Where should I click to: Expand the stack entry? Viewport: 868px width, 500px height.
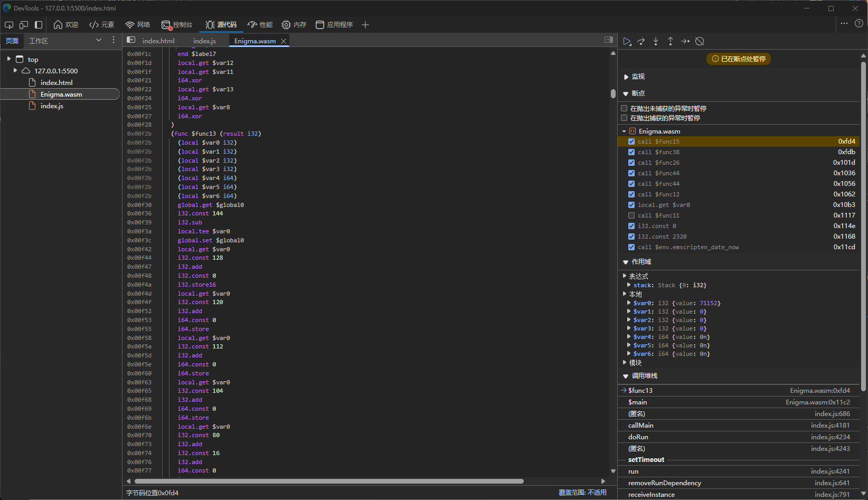tap(628, 285)
